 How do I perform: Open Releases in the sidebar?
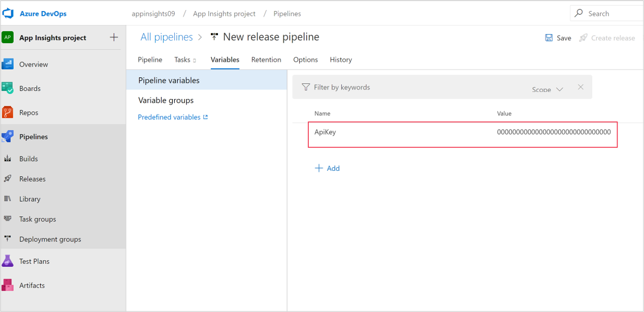tap(33, 179)
